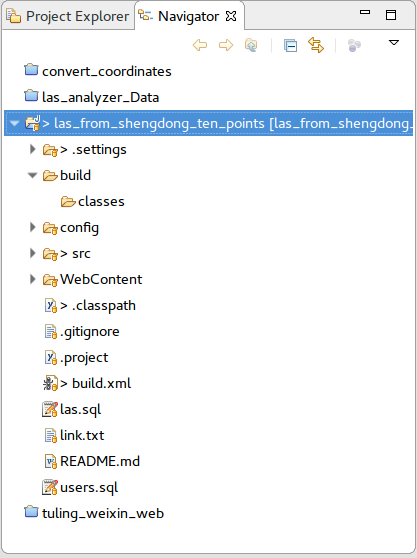Image resolution: width=417 pixels, height=558 pixels.
Task: Minimize the Navigator view panel
Action: (x=365, y=12)
